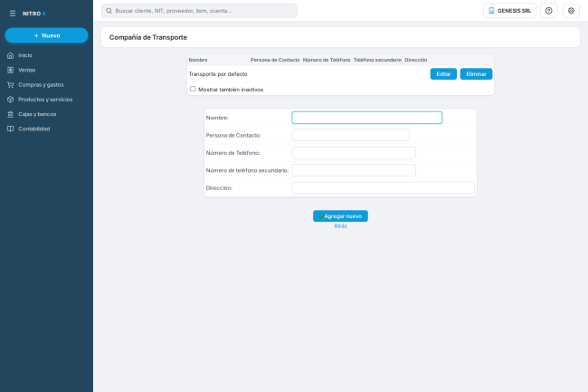588x392 pixels.
Task: Click the Nombre column header
Action: point(198,60)
